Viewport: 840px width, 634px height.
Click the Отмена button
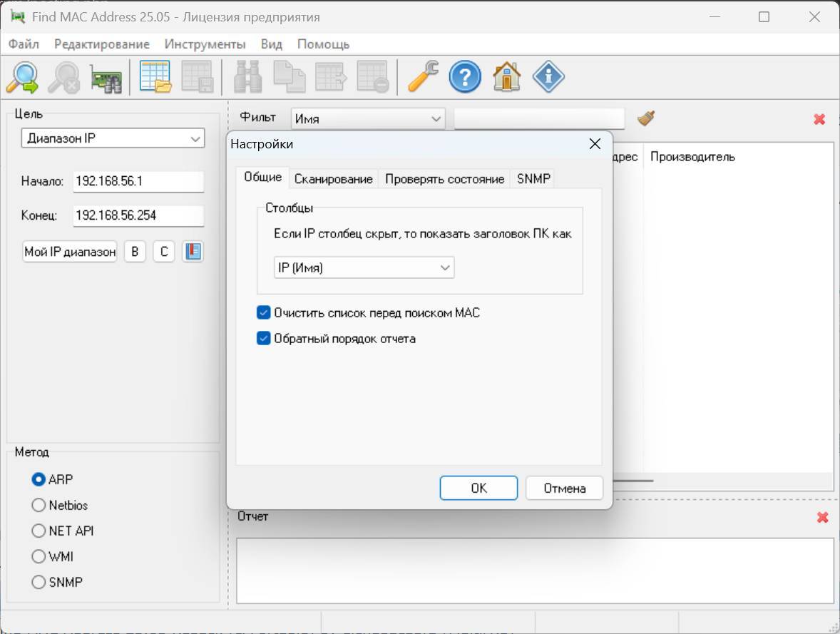coord(565,488)
